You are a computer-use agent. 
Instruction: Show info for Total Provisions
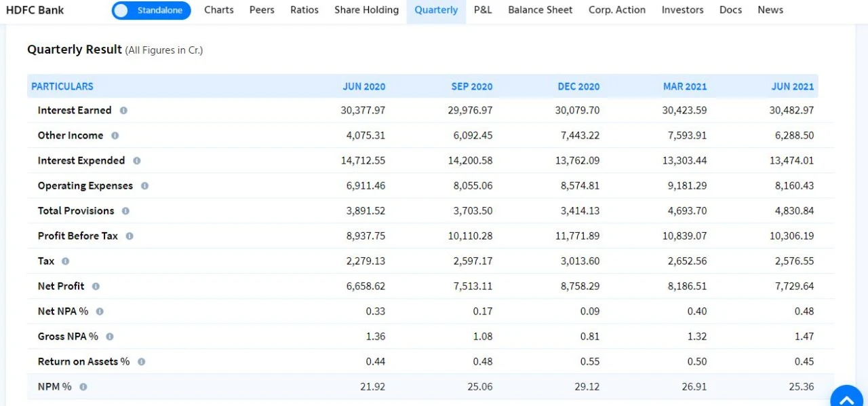125,211
